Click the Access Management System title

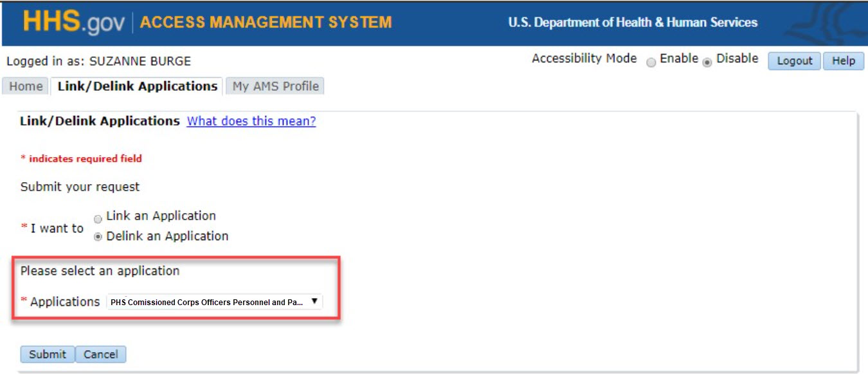pos(266,23)
